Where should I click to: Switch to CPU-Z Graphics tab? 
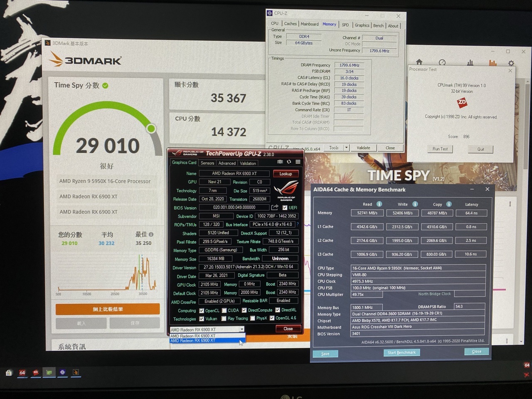click(362, 25)
